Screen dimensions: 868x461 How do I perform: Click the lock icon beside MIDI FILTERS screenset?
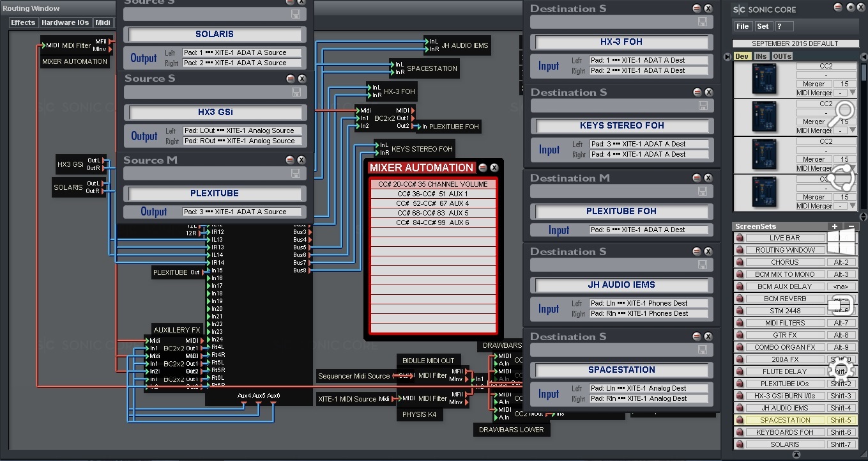click(740, 323)
